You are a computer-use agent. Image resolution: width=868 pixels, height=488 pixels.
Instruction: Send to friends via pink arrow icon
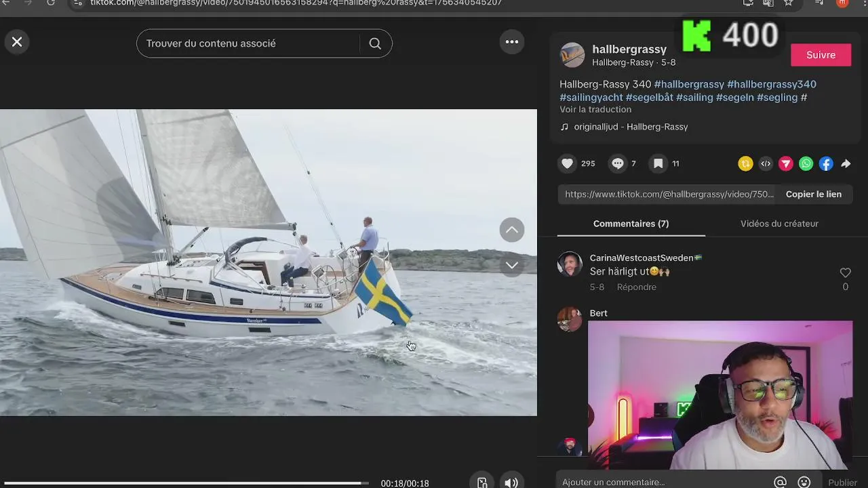tap(786, 163)
